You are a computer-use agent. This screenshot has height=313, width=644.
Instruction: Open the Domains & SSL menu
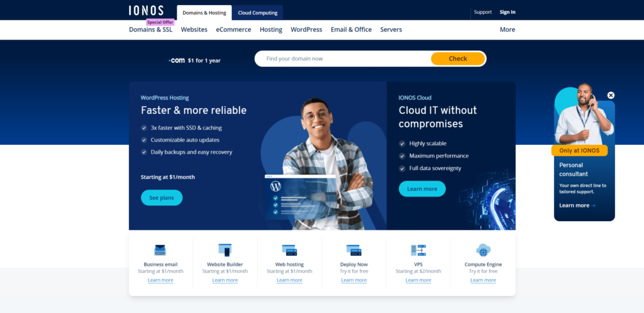coord(151,30)
